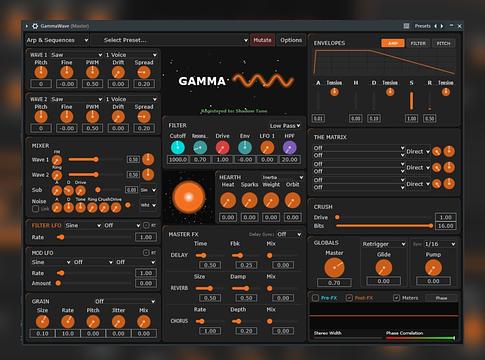Click the Filter LFO 1 knob
Screen dimensions: 485x360
click(x=267, y=147)
